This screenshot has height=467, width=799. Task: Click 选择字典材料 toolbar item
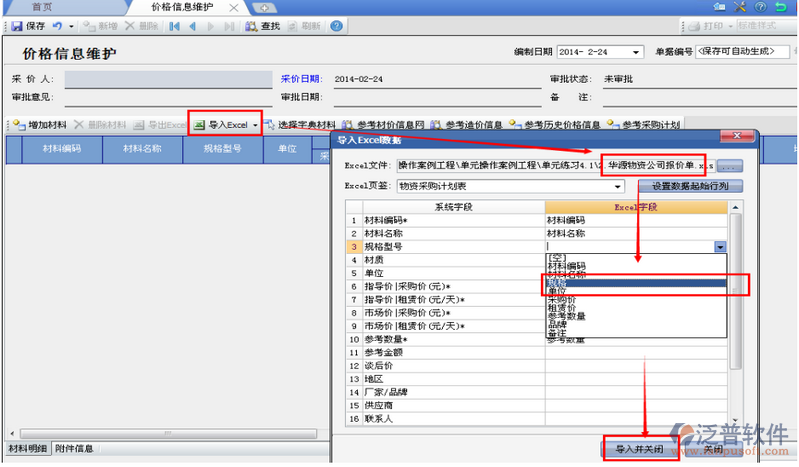pos(300,125)
